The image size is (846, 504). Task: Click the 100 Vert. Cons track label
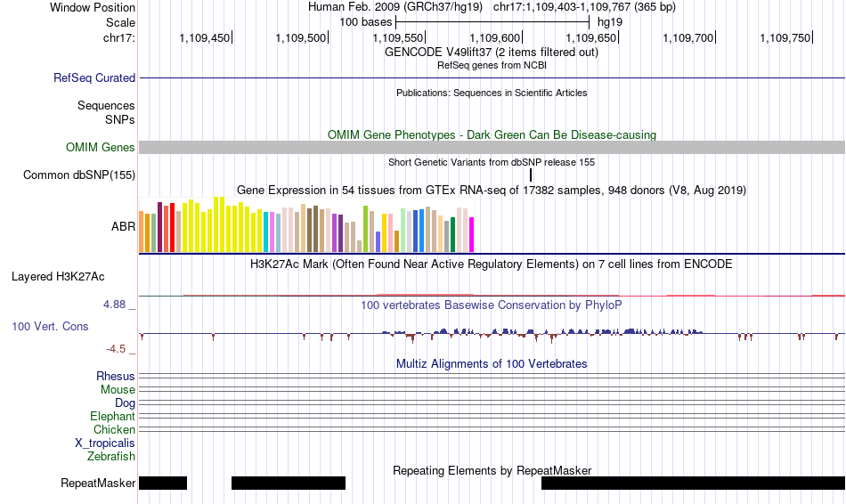(x=50, y=326)
